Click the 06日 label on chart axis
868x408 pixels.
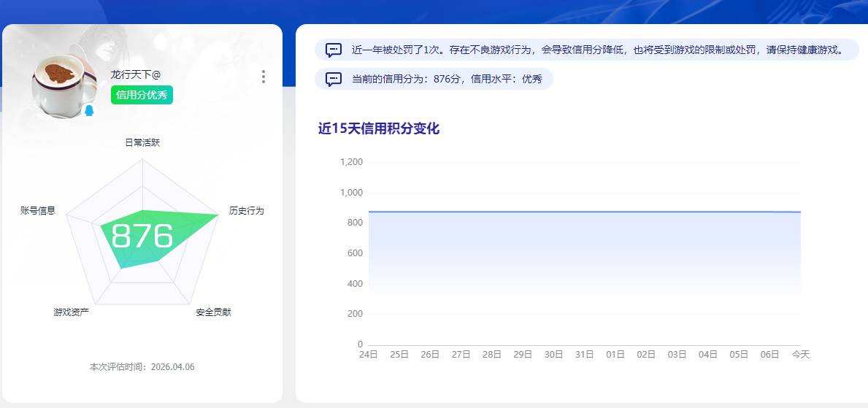click(x=769, y=355)
